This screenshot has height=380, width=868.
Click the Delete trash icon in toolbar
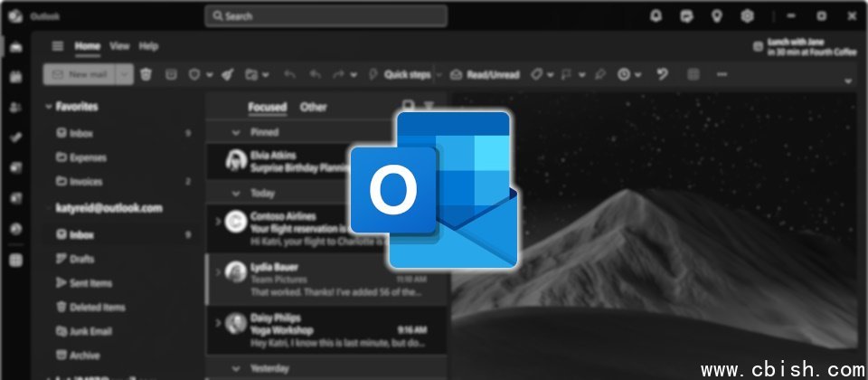pos(146,74)
